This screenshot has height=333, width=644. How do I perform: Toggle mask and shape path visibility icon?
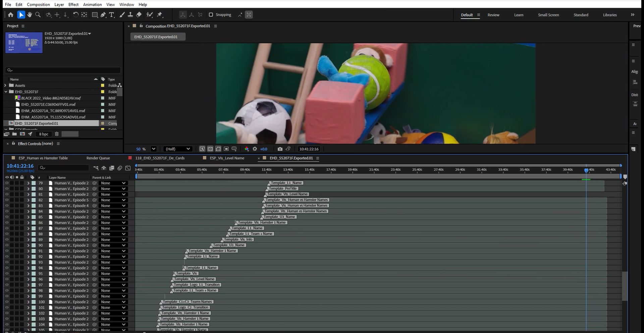point(218,149)
